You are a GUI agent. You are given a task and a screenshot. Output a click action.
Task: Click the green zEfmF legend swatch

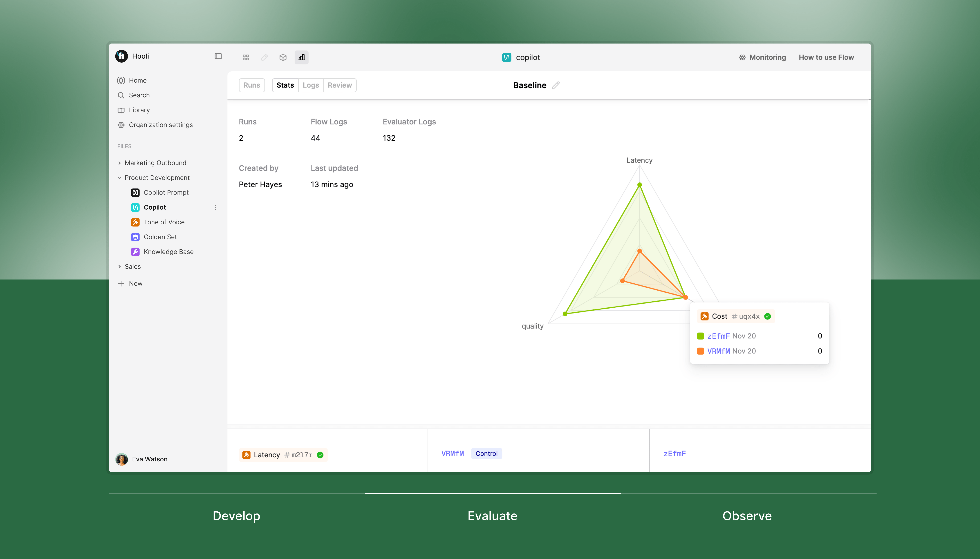click(x=700, y=336)
